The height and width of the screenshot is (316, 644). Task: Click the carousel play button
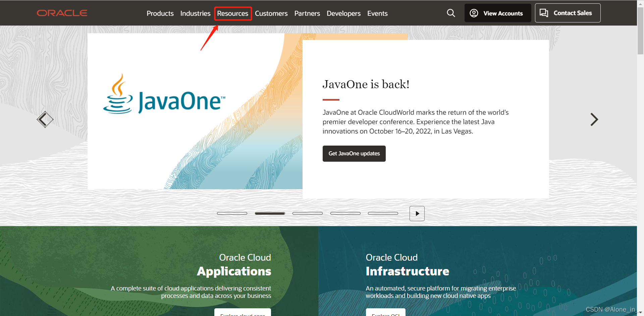coord(417,213)
